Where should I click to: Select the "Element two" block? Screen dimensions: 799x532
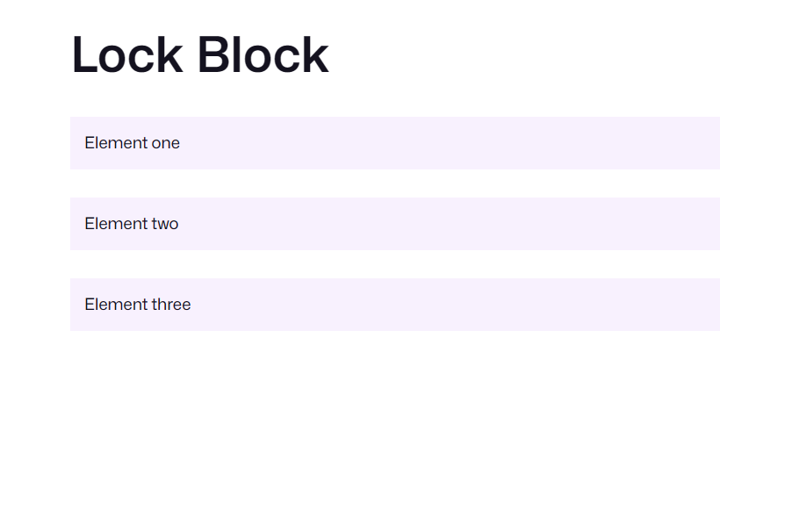395,224
